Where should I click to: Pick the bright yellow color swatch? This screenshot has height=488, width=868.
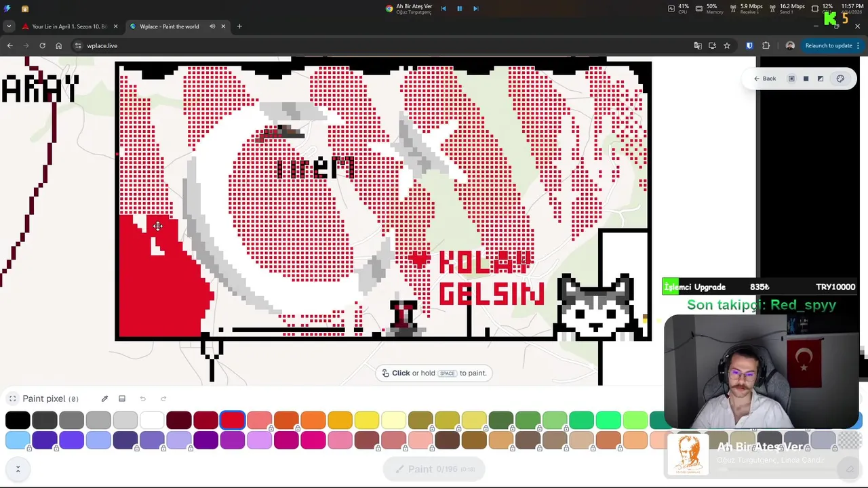(367, 420)
